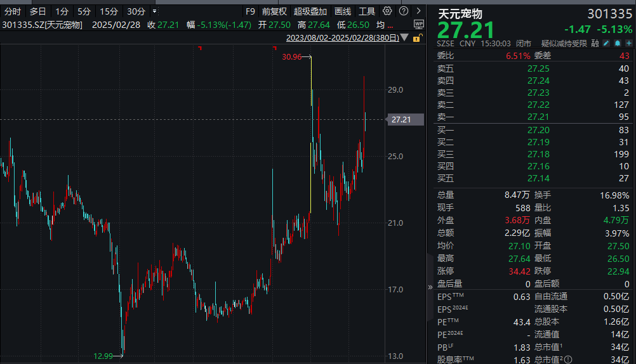Expand more time period options dropdown
Screen dimensions: 636x364
click(x=155, y=11)
